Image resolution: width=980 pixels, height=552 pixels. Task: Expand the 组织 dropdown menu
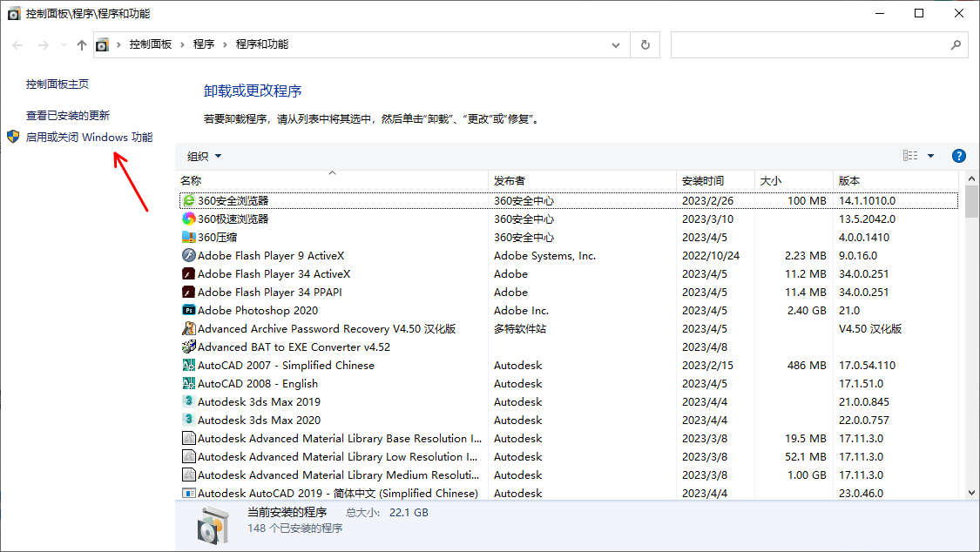coord(205,156)
